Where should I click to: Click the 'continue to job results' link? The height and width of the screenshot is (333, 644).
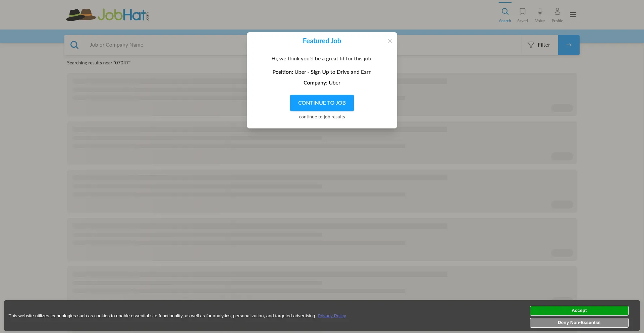coord(322,117)
